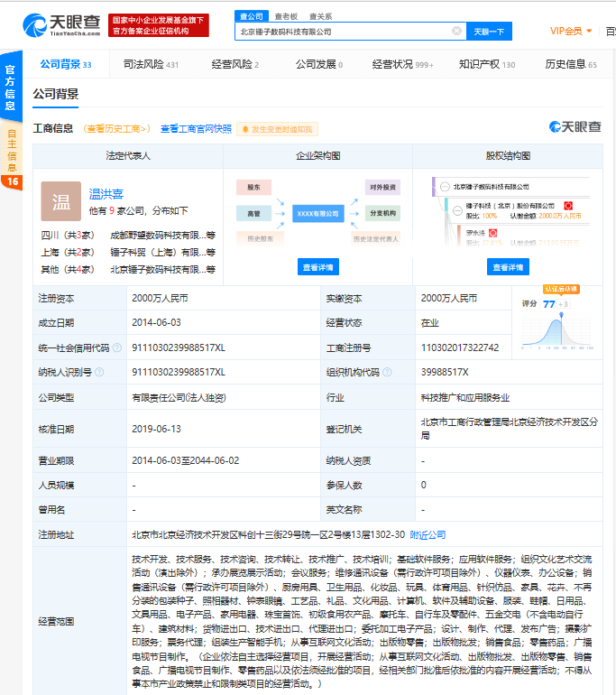Viewport: 616px width, 695px height.
Task: Switch to the 查公司 search tab
Action: (x=252, y=16)
